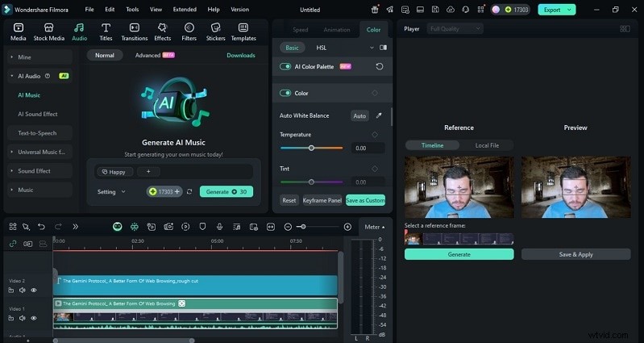Toggle the AI Color Palette switch
The height and width of the screenshot is (343, 644).
pos(285,66)
